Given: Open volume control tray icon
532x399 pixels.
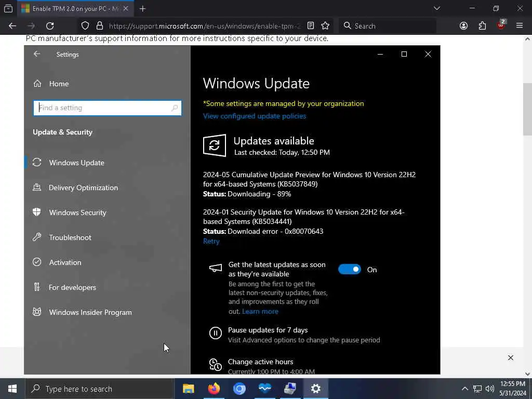Looking at the screenshot, I should (489, 389).
